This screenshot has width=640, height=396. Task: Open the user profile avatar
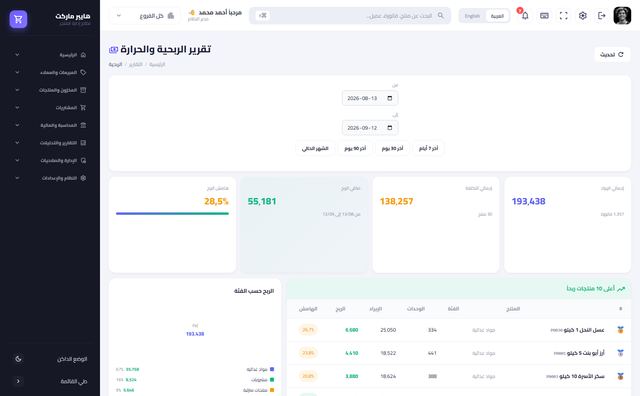[622, 16]
